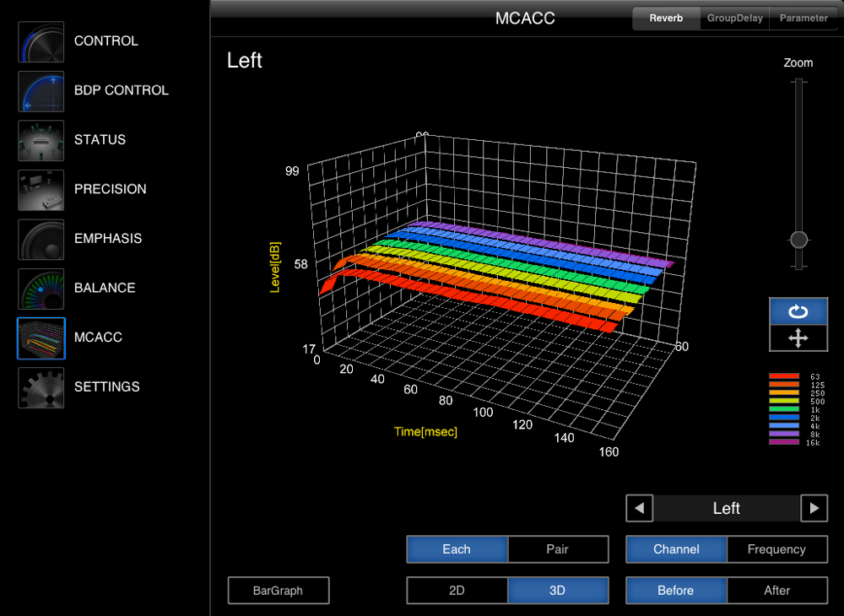Click the 2k blue legend swatch
This screenshot has width=844, height=616.
[784, 418]
